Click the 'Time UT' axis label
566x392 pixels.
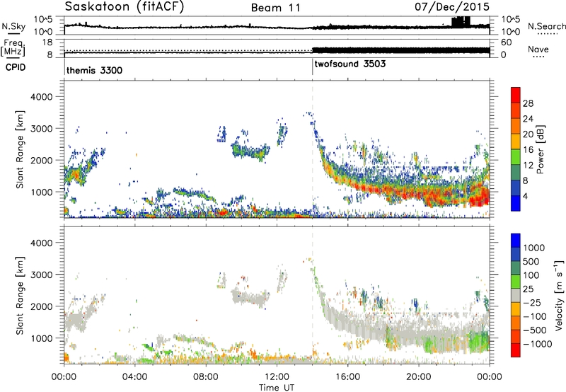pos(277,388)
